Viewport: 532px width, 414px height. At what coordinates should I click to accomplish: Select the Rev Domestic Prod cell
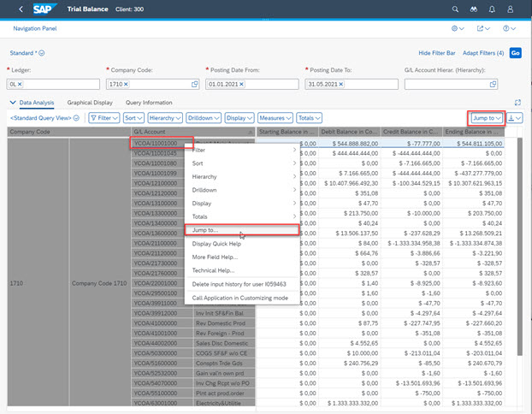[224, 323]
